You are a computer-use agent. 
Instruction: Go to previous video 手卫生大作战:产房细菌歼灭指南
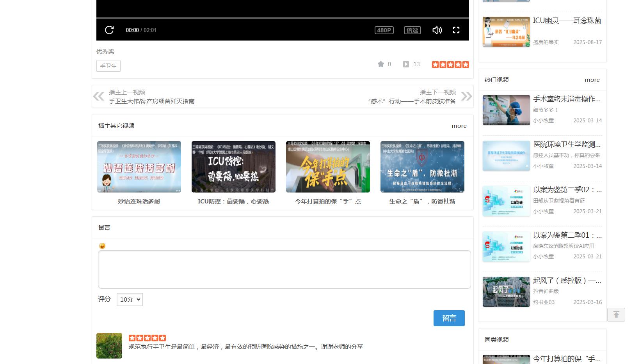click(152, 101)
